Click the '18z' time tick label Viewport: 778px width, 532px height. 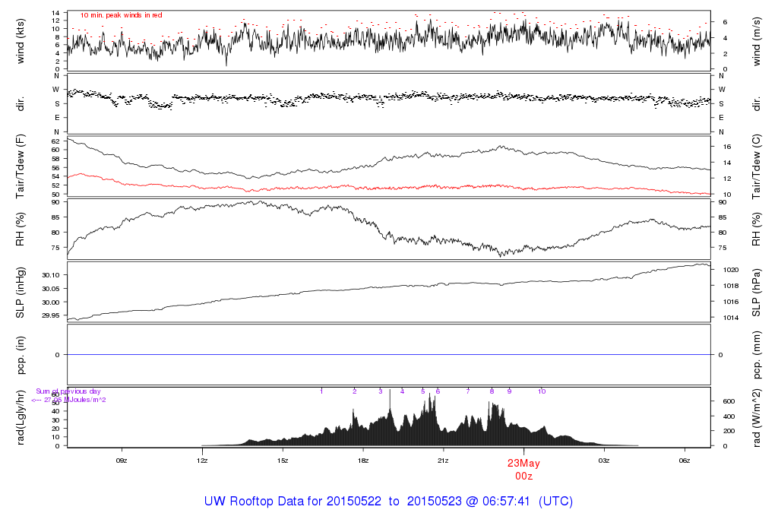pos(362,461)
